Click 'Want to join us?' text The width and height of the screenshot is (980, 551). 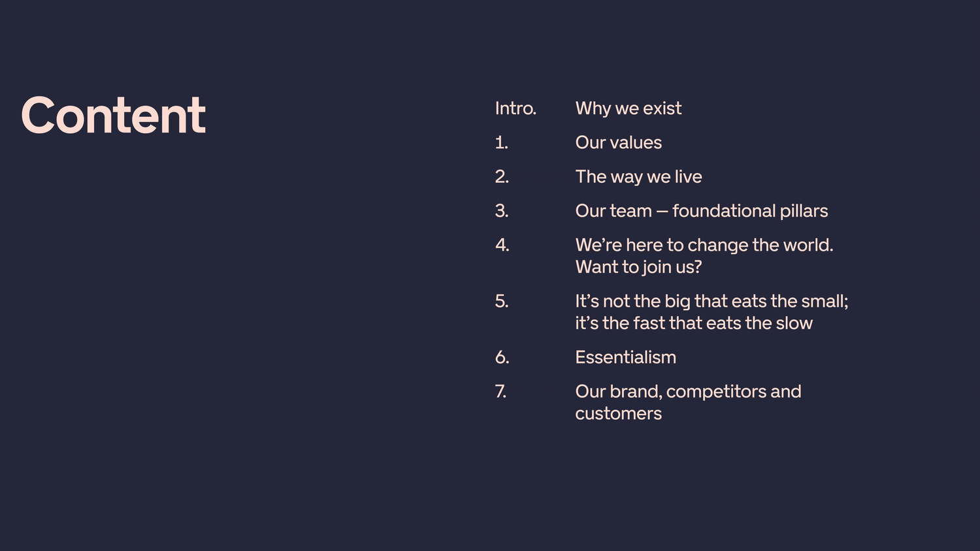[638, 267]
